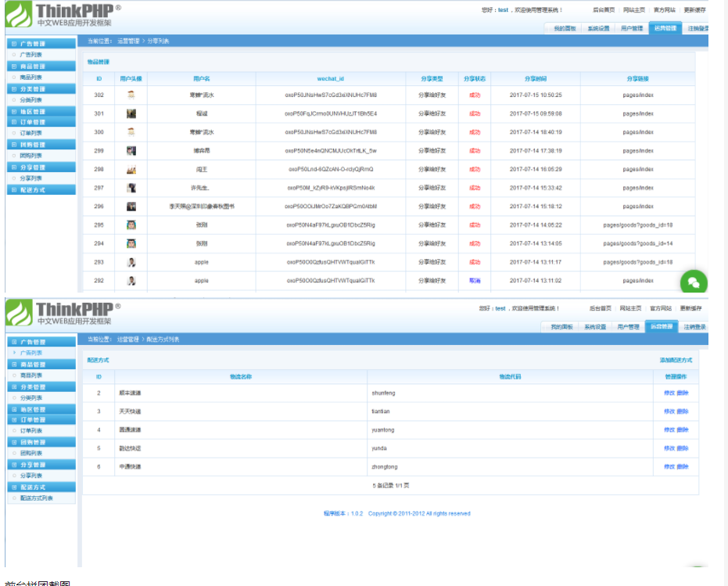Open 分类列表 in share list page sidebar

point(30,100)
